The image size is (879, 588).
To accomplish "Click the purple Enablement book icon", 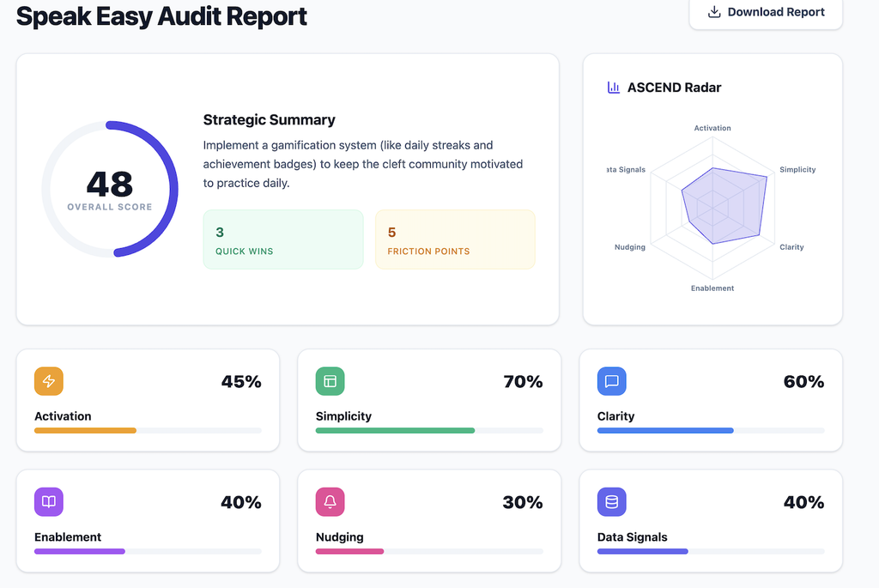I will click(49, 501).
